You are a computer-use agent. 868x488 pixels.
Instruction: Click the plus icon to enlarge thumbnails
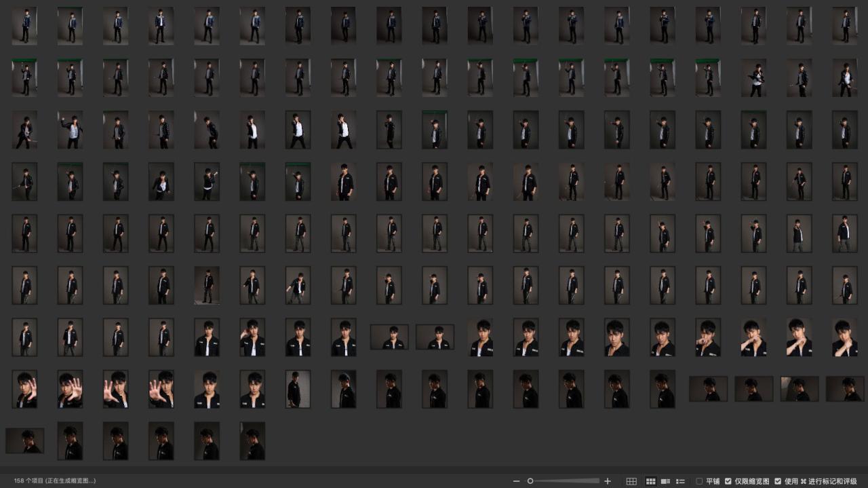608,481
